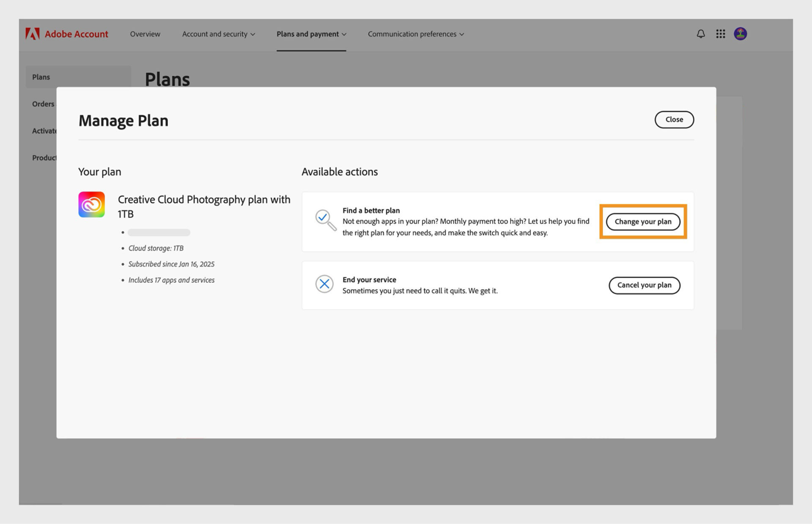Click the Change your plan button
The height and width of the screenshot is (524, 812).
(643, 221)
